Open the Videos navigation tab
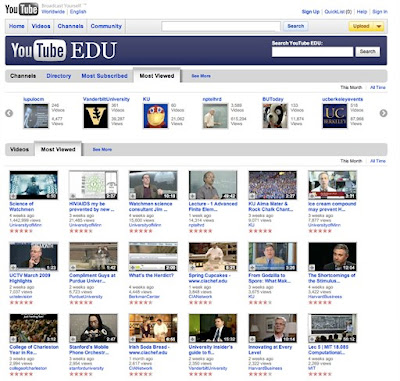400x381 pixels. click(41, 26)
